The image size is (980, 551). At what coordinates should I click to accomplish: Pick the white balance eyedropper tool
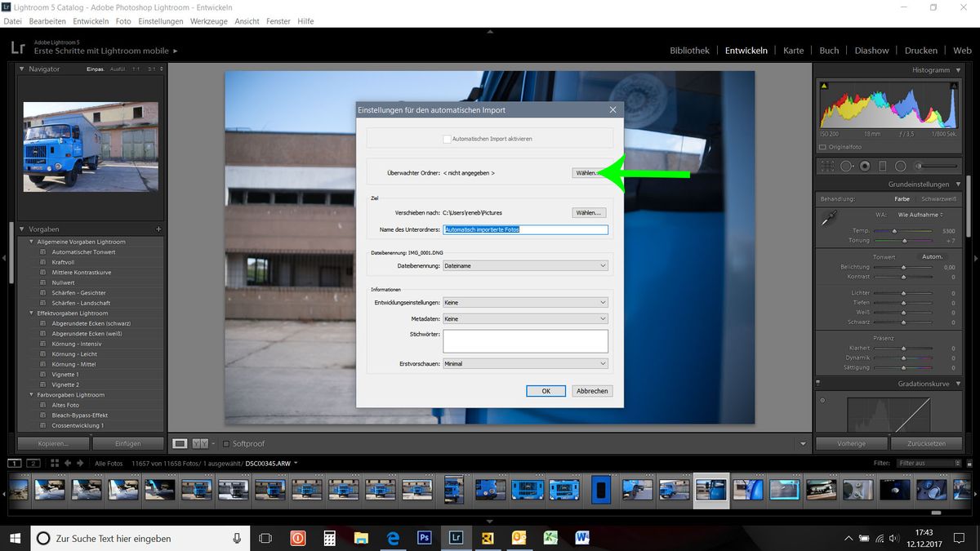coord(829,219)
